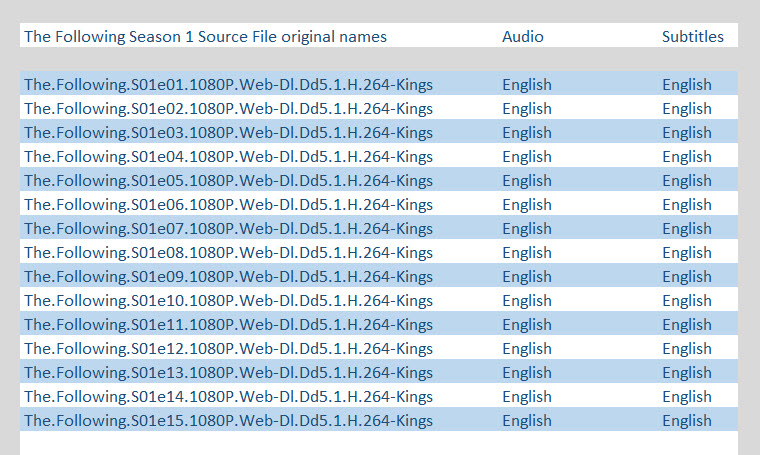The image size is (760, 455).
Task: Select the Subtitles 'English' cell in the S01e01 row
Action: click(x=687, y=85)
